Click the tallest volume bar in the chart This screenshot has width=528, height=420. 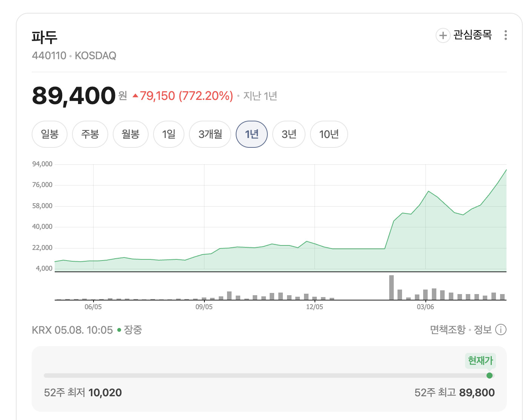391,288
